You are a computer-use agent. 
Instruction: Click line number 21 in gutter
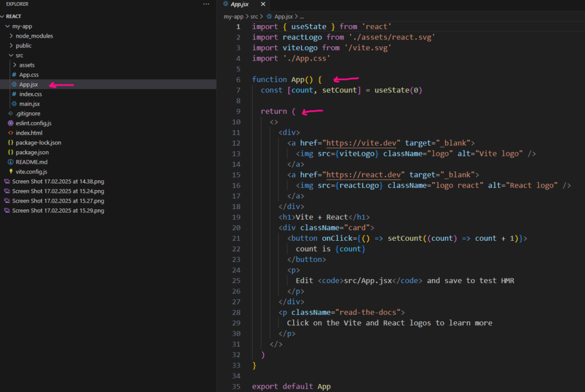[237, 238]
